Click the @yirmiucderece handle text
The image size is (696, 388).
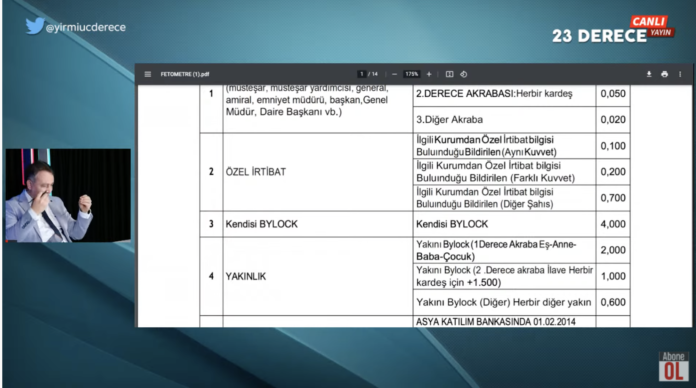click(x=86, y=28)
